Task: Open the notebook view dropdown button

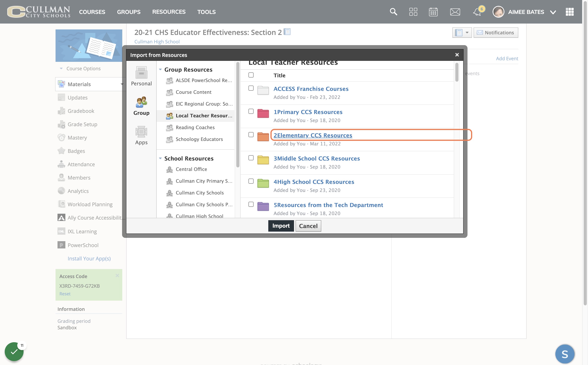Action: point(462,33)
